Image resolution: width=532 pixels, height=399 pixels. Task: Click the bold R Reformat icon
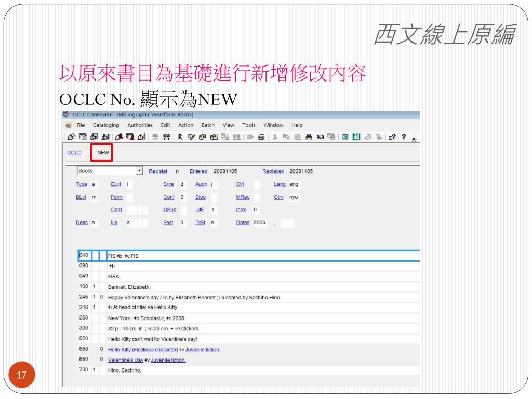[x=180, y=137]
